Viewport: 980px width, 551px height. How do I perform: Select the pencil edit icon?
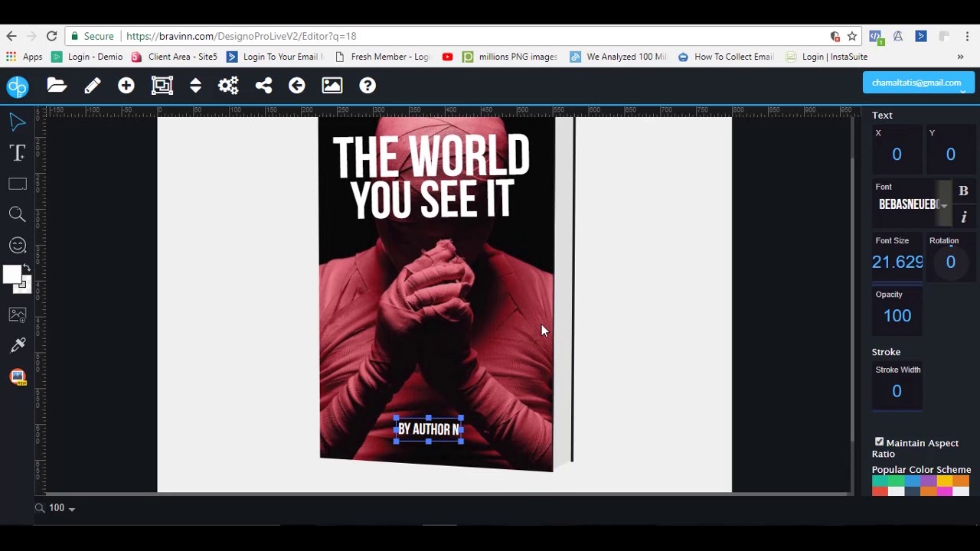[x=92, y=86]
